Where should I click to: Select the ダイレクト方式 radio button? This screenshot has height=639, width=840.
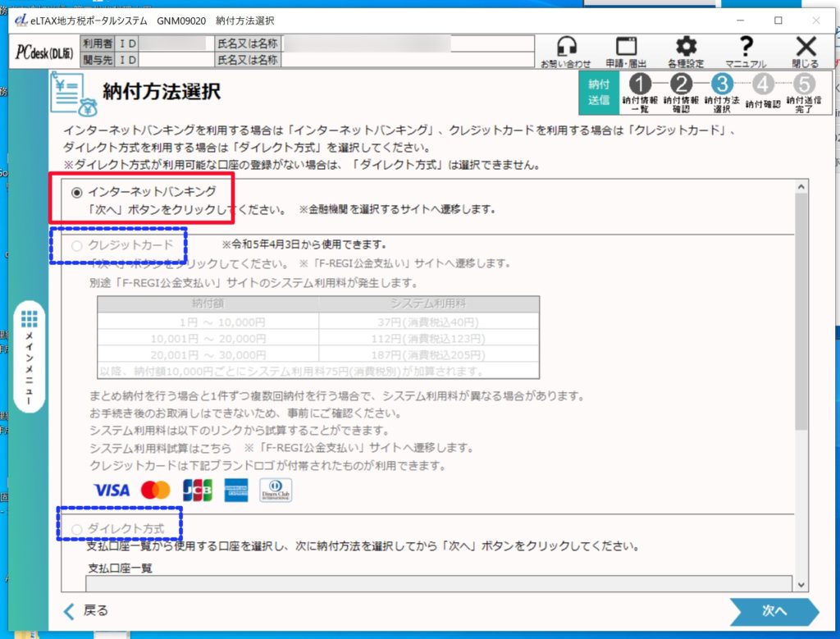78,529
